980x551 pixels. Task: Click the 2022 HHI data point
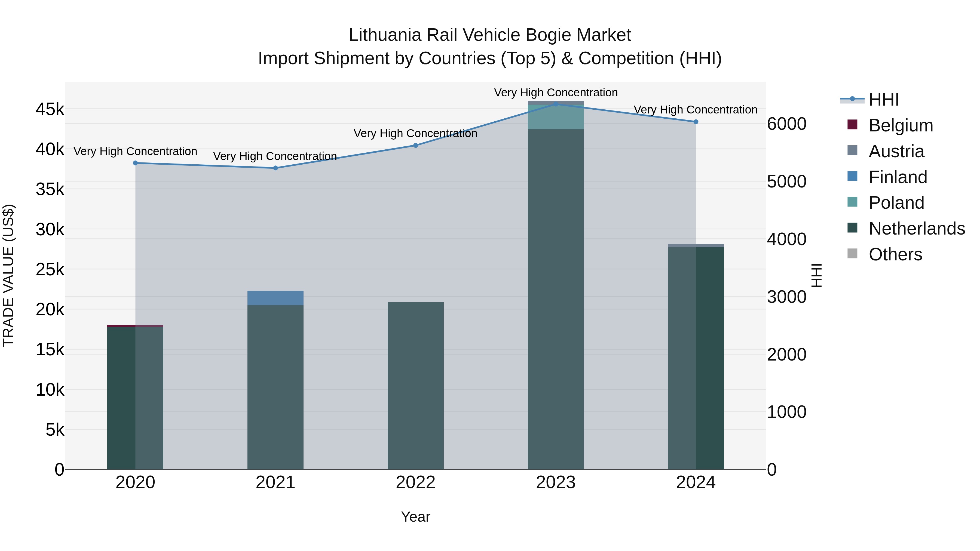(415, 146)
